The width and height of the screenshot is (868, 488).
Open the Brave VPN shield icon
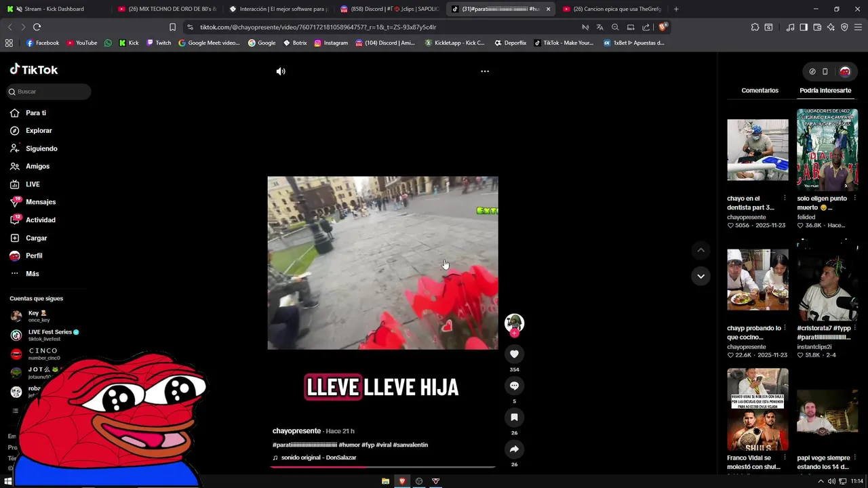pyautogui.click(x=844, y=27)
